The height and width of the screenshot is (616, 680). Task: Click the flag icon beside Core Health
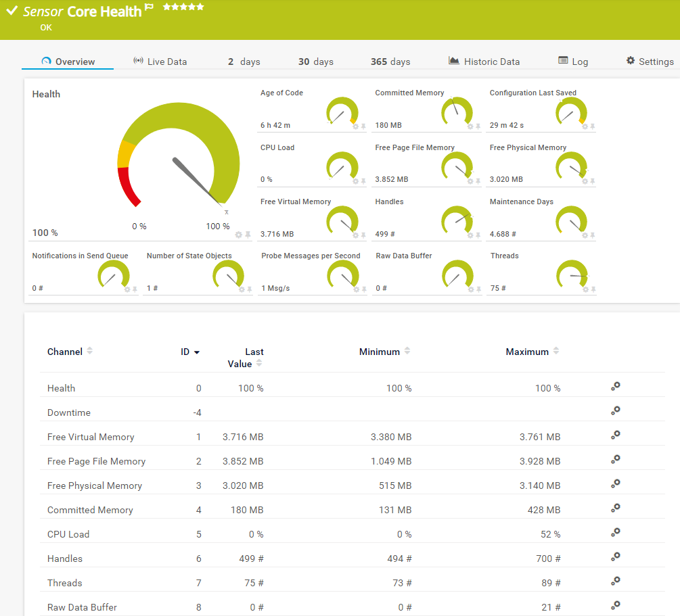coord(149,8)
